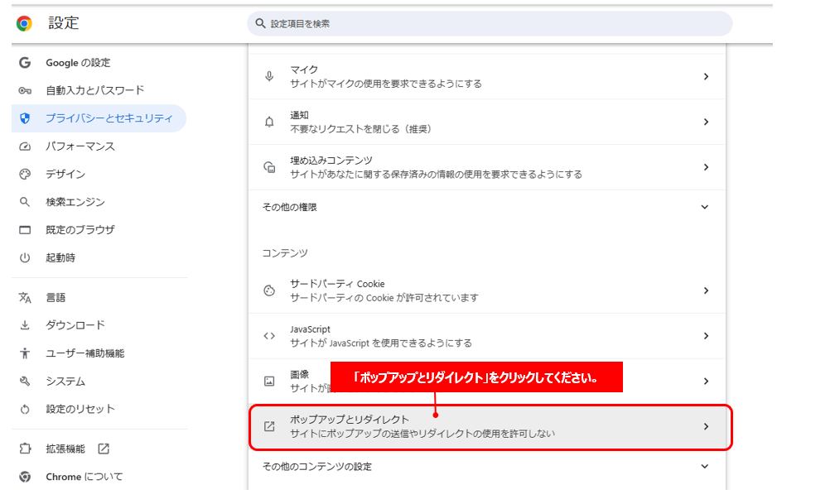Image resolution: width=835 pixels, height=504 pixels.
Task: Click the embedded content icon
Action: tap(269, 167)
